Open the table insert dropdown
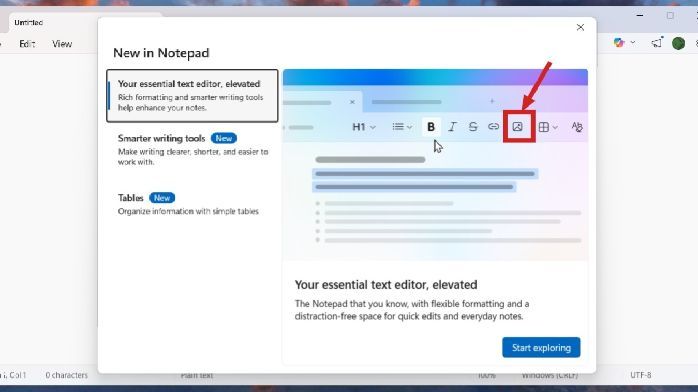Image resolution: width=698 pixels, height=392 pixels. 548,127
